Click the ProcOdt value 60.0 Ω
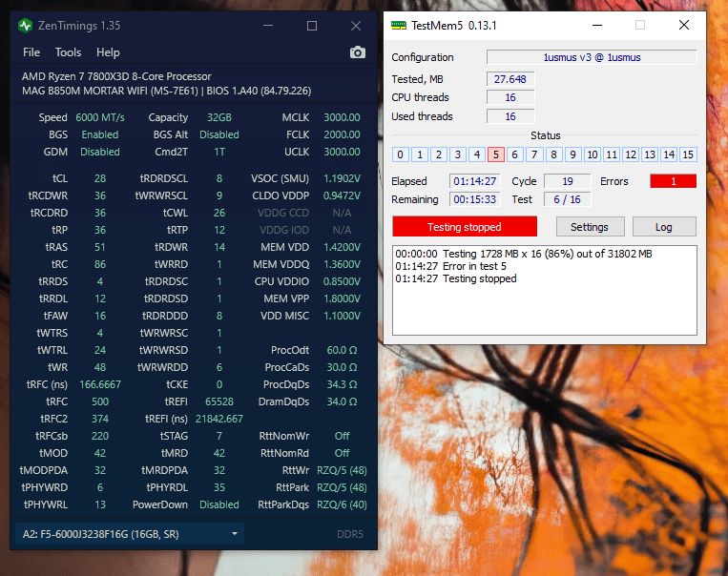This screenshot has width=728, height=576. (342, 350)
